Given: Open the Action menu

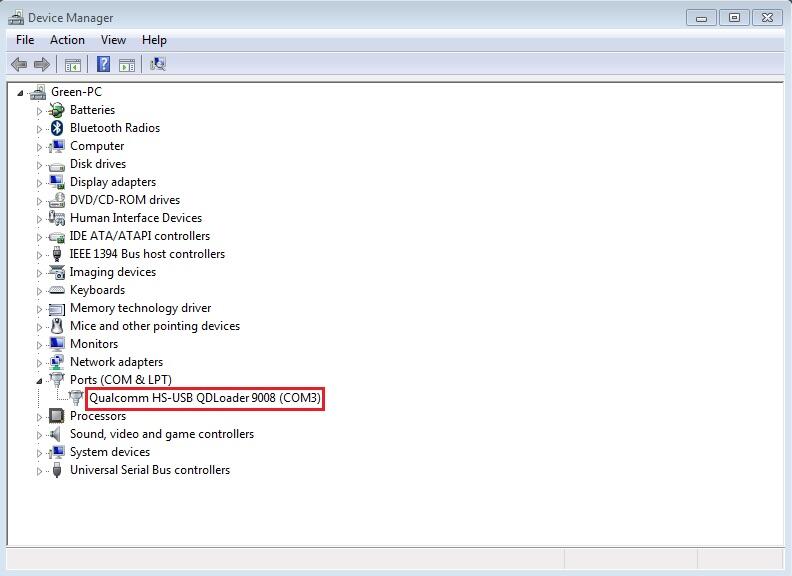Looking at the screenshot, I should point(67,40).
